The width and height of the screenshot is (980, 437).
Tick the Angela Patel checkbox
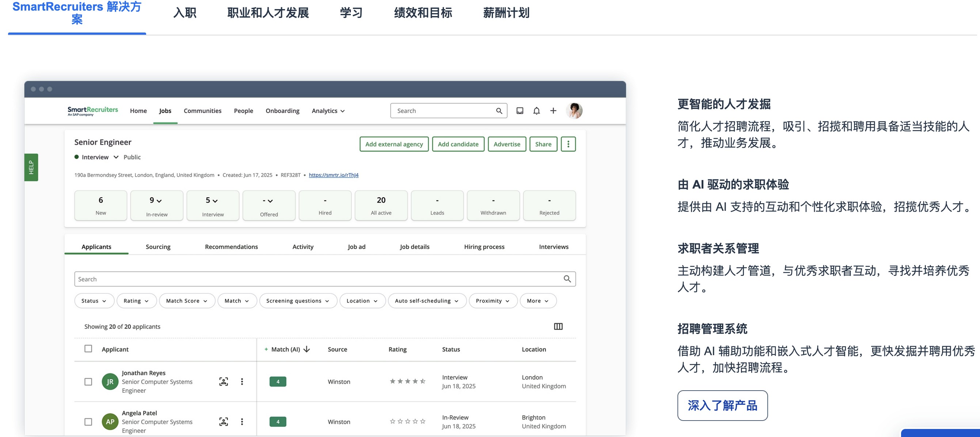click(x=88, y=421)
